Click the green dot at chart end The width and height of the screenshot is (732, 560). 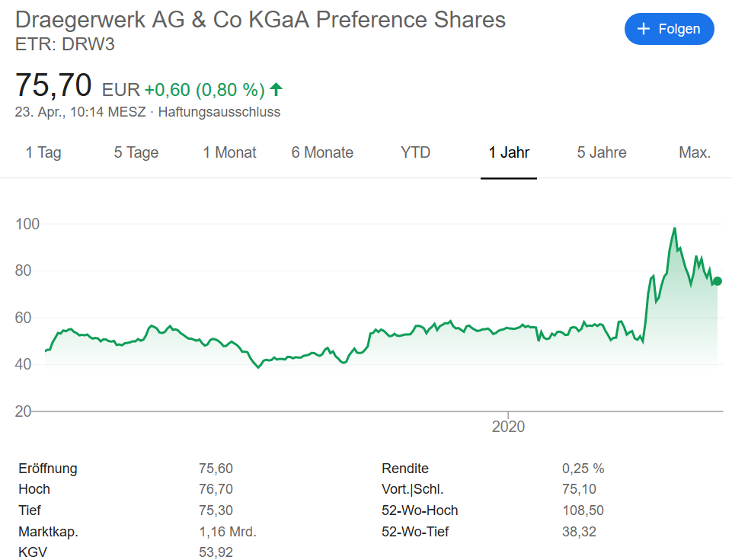[x=718, y=281]
